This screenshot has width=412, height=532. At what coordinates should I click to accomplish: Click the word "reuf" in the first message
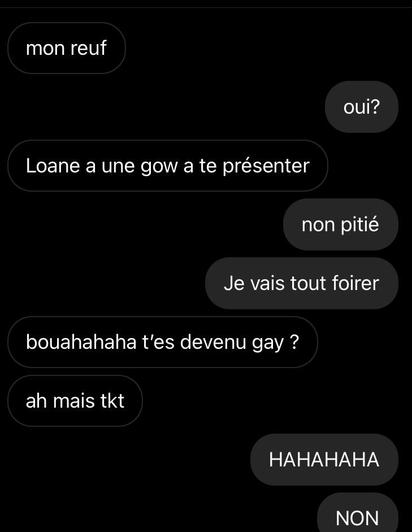point(89,48)
